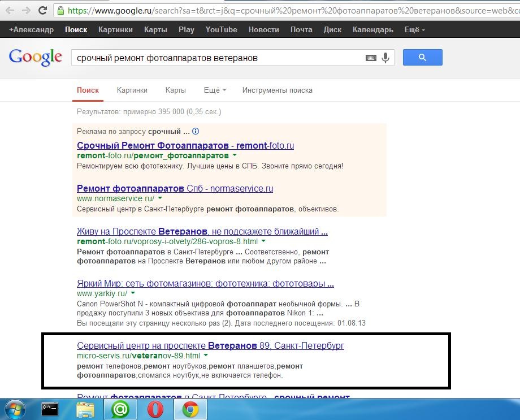520x420 pixels.
Task: Click the Google logo
Action: 36,58
